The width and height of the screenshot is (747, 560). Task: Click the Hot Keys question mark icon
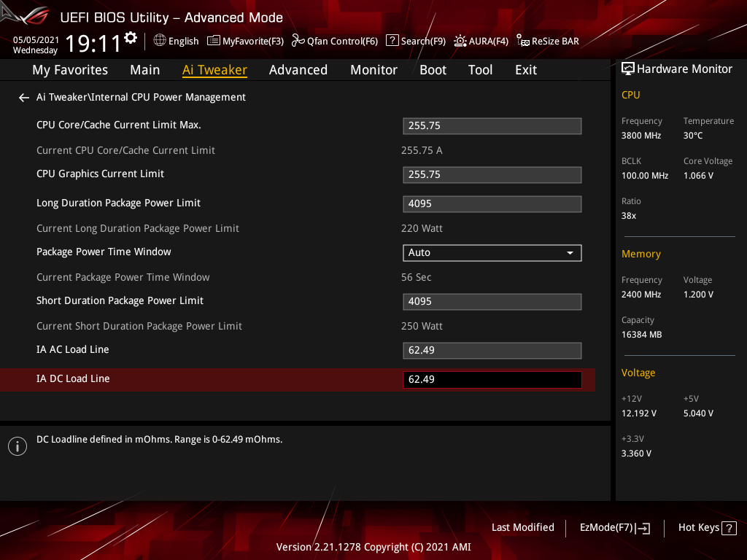point(729,528)
